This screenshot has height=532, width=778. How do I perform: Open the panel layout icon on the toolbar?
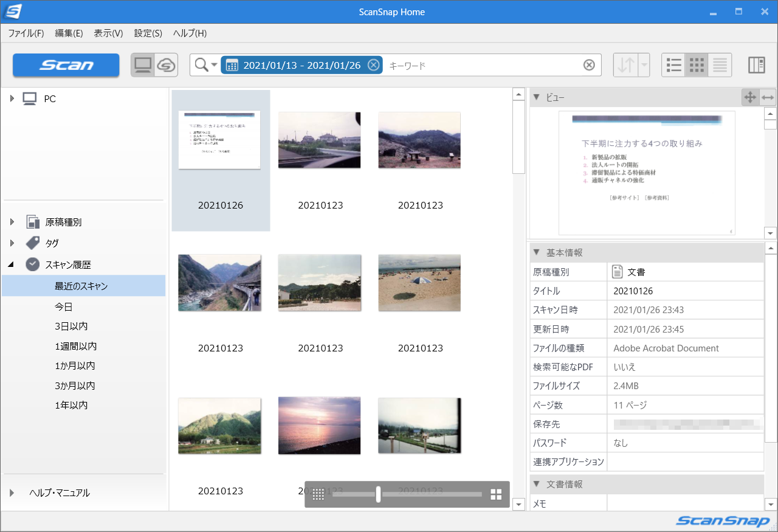pyautogui.click(x=756, y=65)
